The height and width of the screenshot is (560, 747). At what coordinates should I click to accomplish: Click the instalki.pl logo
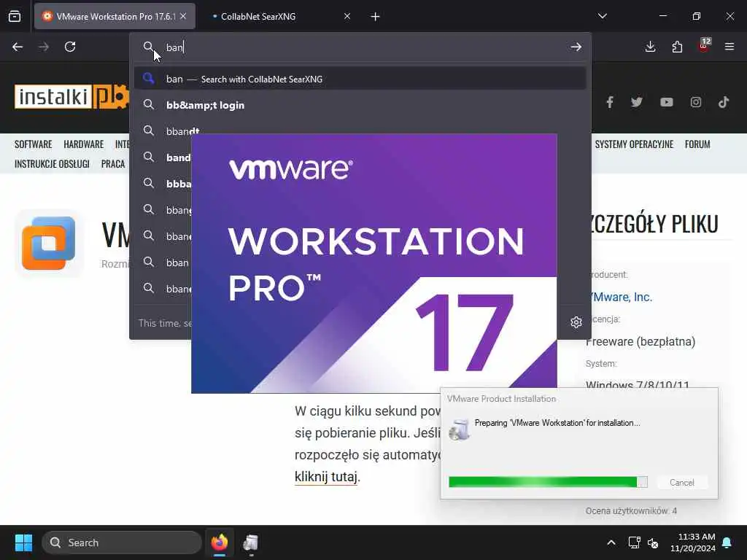click(x=71, y=97)
